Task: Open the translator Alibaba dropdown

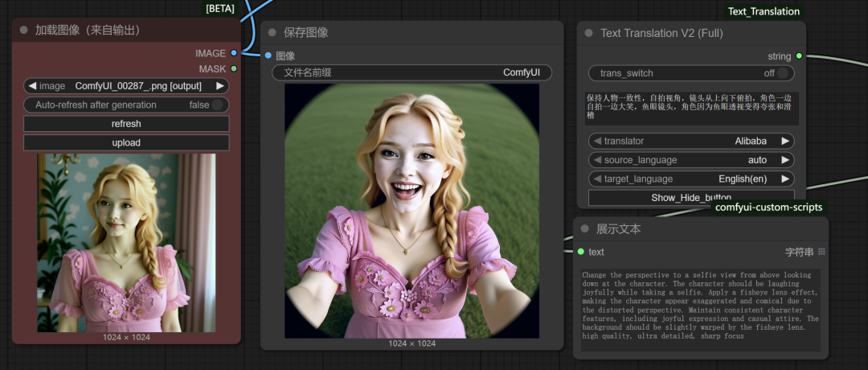Action: [691, 142]
